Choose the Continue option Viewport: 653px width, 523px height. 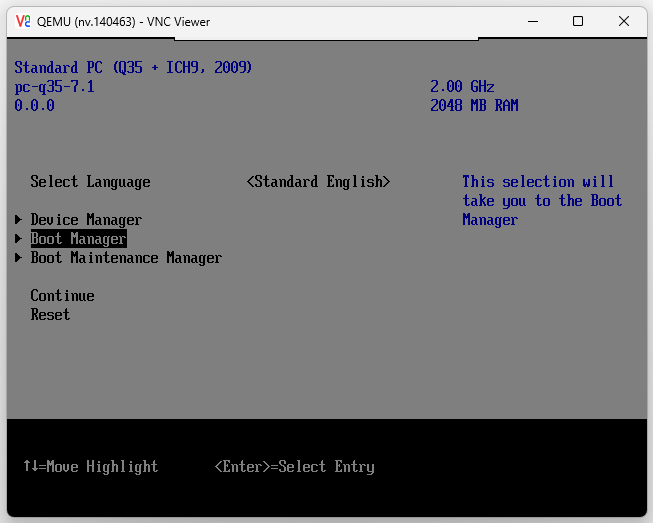point(62,296)
